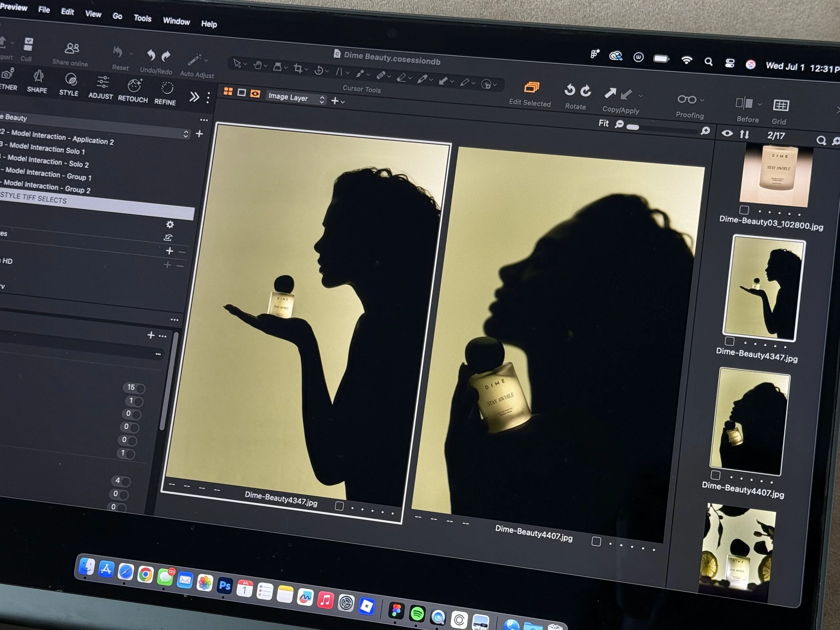Viewport: 840px width, 630px height.
Task: Rotate image left with Rotate icon
Action: tap(569, 90)
